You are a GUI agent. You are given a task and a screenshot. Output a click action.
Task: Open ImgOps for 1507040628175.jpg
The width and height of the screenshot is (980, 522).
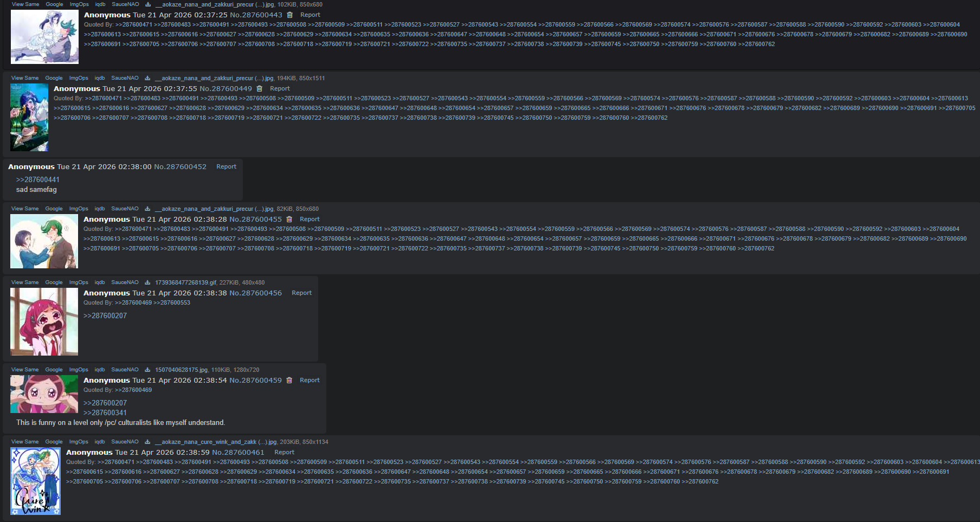coord(79,370)
